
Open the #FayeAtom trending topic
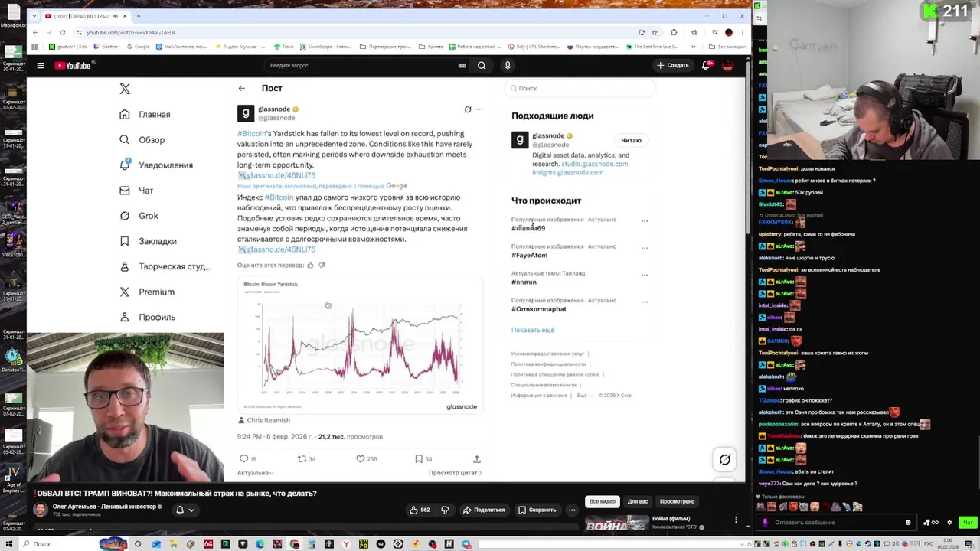pyautogui.click(x=530, y=256)
